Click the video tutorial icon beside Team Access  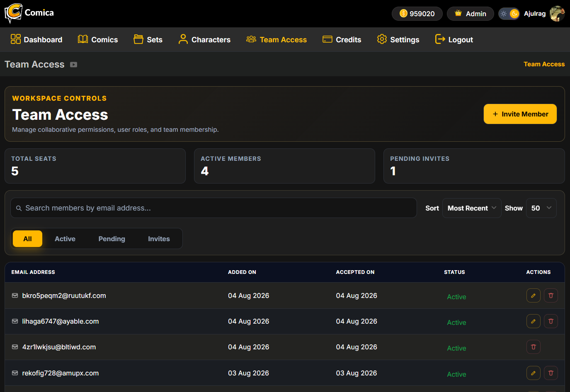coord(74,65)
